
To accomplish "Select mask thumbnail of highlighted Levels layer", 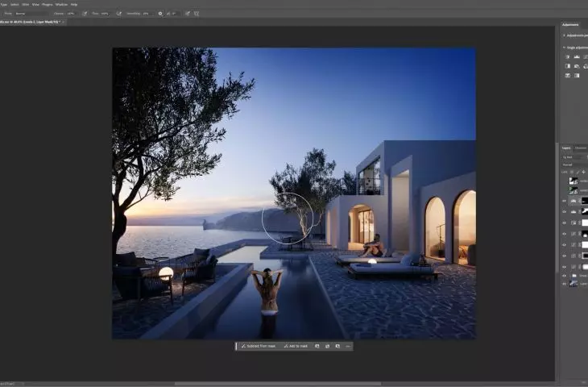I will click(x=585, y=202).
